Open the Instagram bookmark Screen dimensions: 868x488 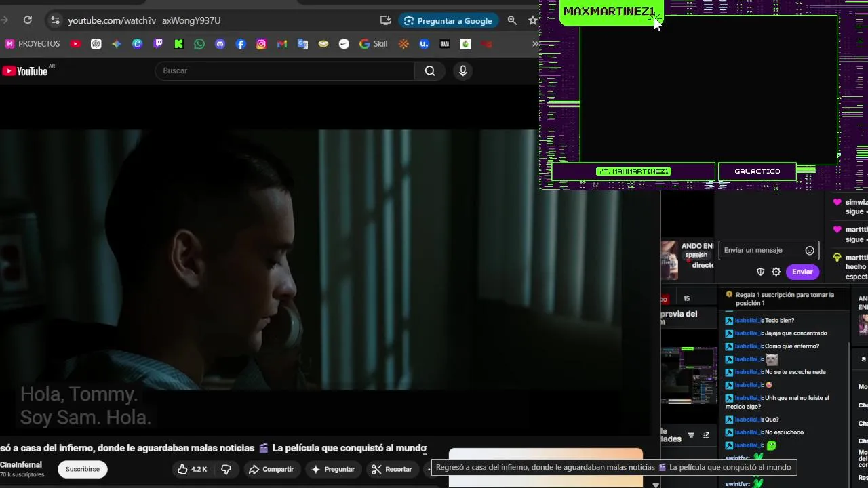(261, 44)
